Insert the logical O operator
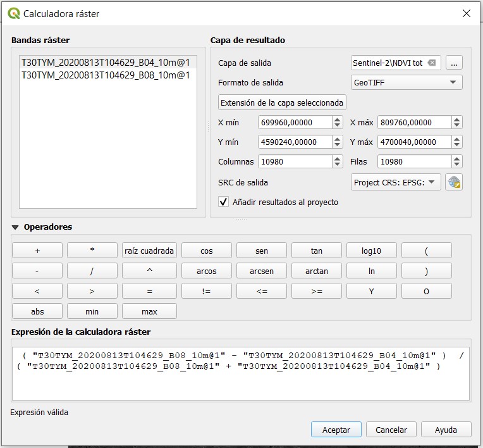 tap(427, 291)
